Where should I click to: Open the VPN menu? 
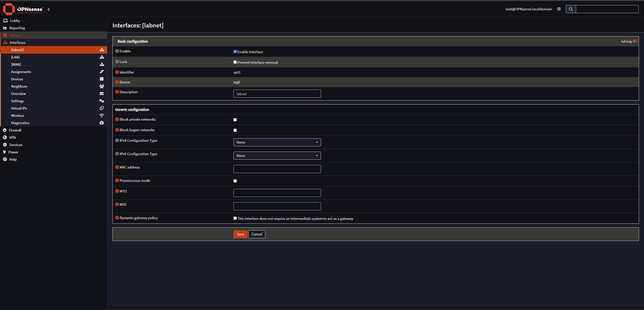tap(12, 137)
